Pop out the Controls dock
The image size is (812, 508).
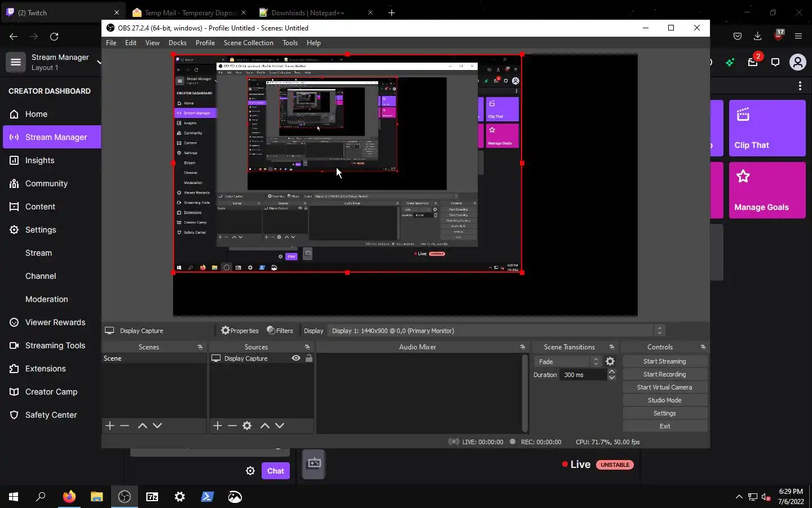point(703,347)
